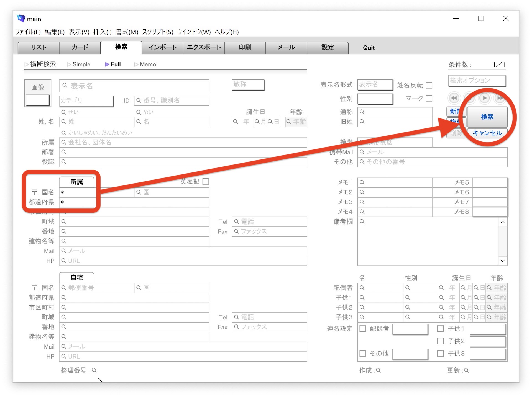The height and width of the screenshot is (397, 532).
Task: Click the キャンセル button
Action: pyautogui.click(x=487, y=133)
